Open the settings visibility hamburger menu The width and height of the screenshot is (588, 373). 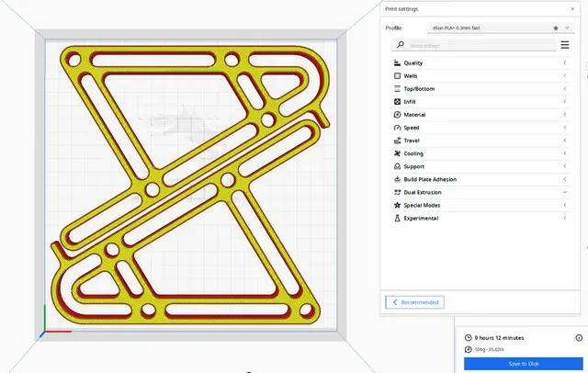pyautogui.click(x=565, y=45)
